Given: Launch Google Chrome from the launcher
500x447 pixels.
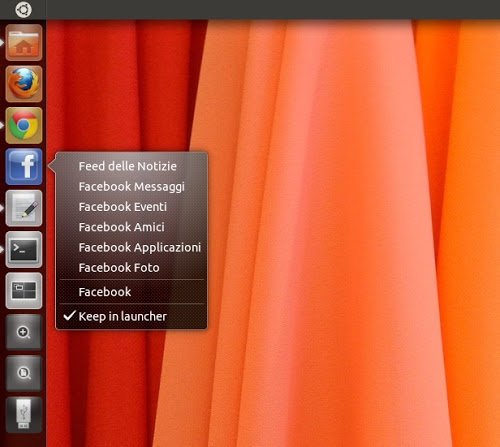Looking at the screenshot, I should click(x=24, y=125).
